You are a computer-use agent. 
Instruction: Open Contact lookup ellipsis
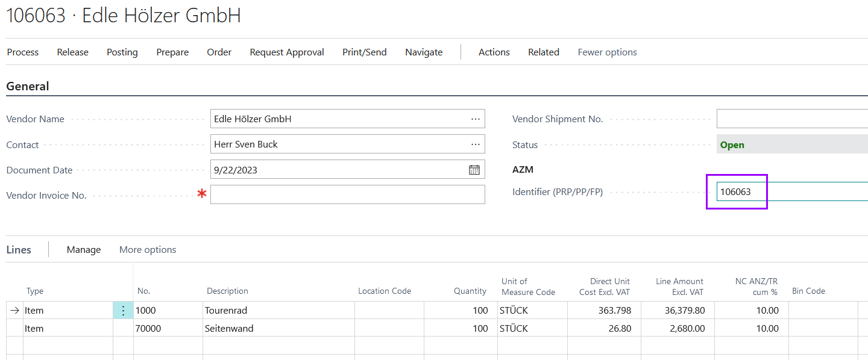point(476,144)
